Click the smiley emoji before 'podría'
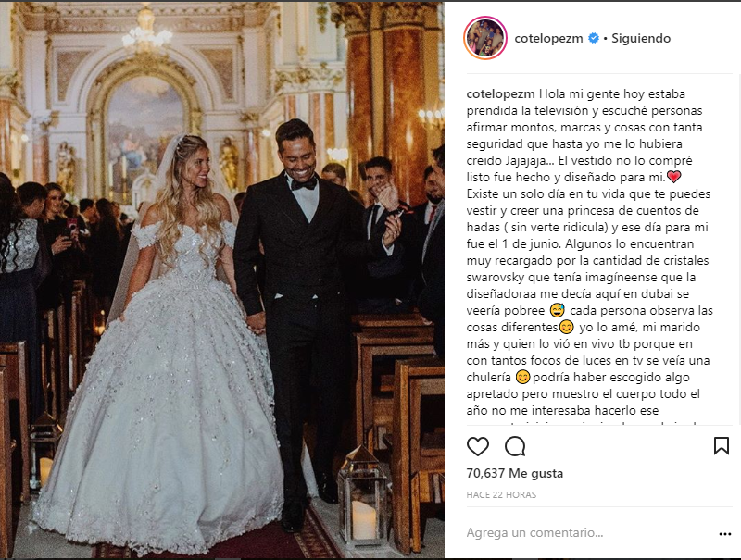 (522, 377)
